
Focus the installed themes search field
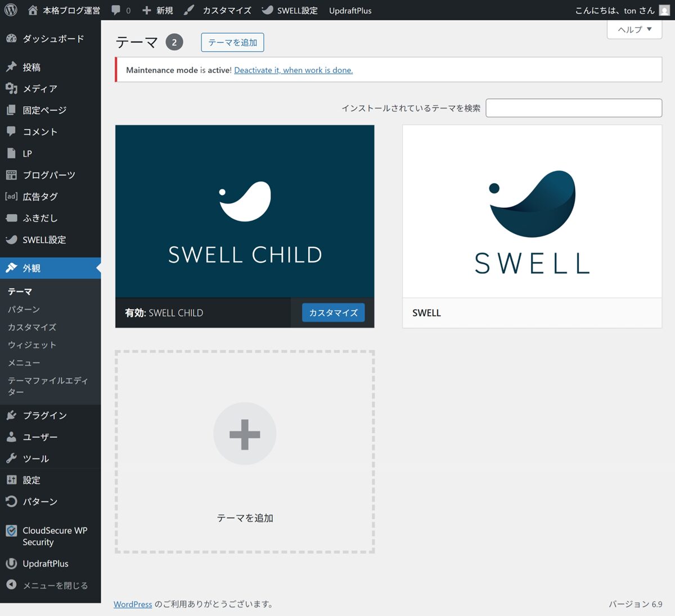click(x=573, y=108)
